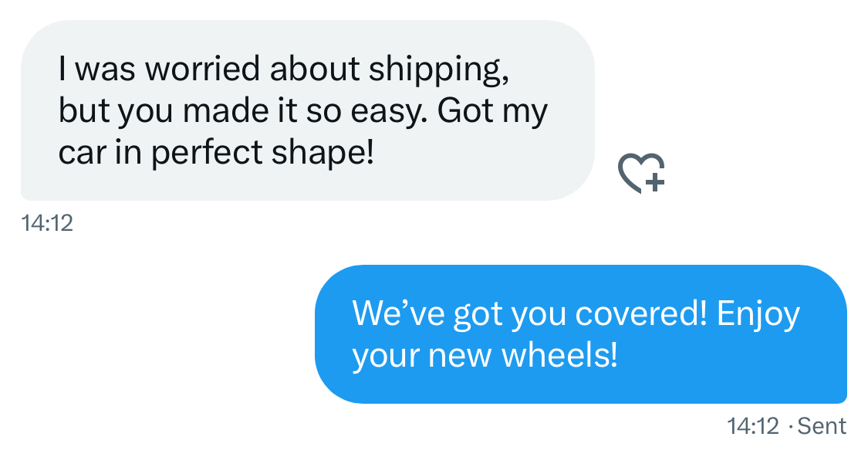Click the "Sent" delivery status label
This screenshot has width=868, height=457.
click(x=822, y=425)
